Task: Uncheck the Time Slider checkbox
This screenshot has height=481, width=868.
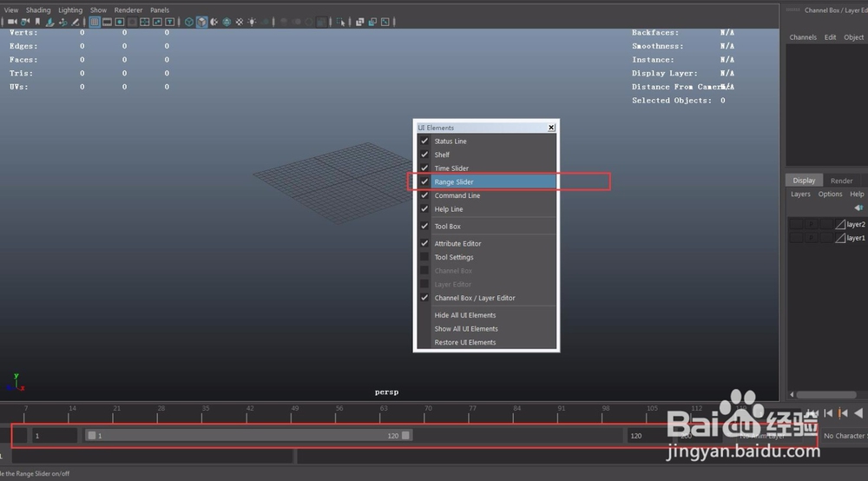Action: 424,168
